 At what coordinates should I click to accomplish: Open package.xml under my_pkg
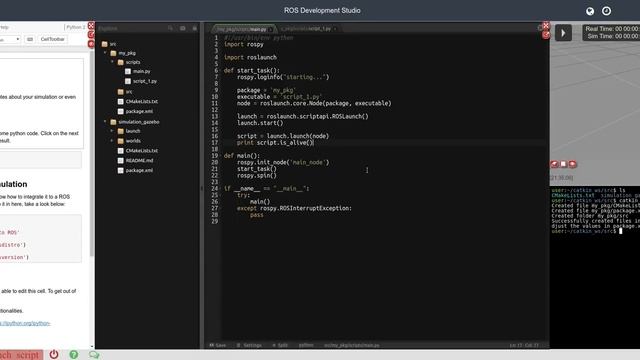[x=139, y=111]
